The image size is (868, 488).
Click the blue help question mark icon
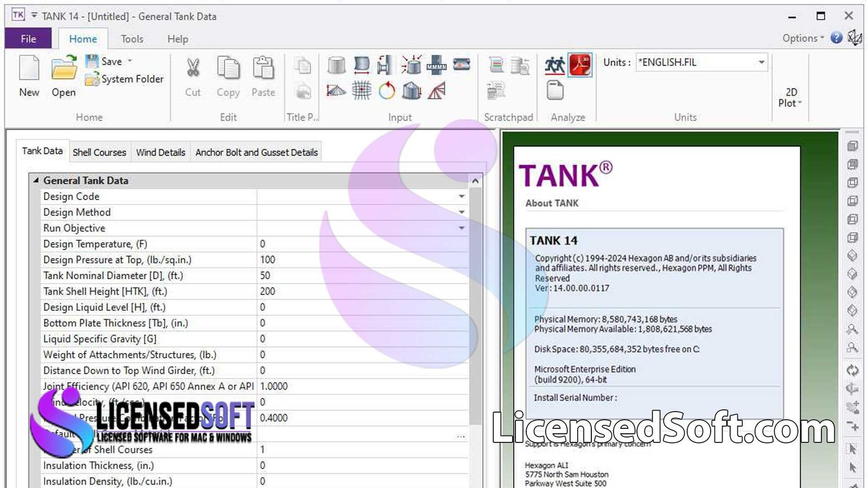click(837, 37)
